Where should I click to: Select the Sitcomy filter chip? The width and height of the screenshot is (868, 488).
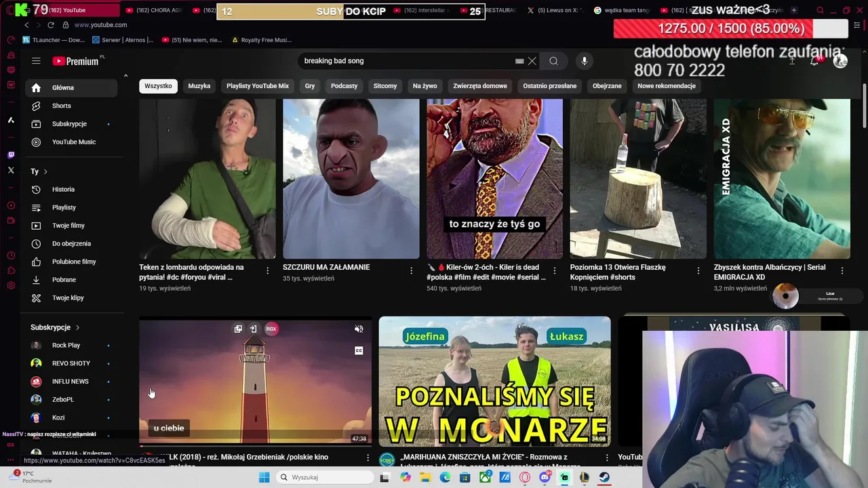point(385,86)
